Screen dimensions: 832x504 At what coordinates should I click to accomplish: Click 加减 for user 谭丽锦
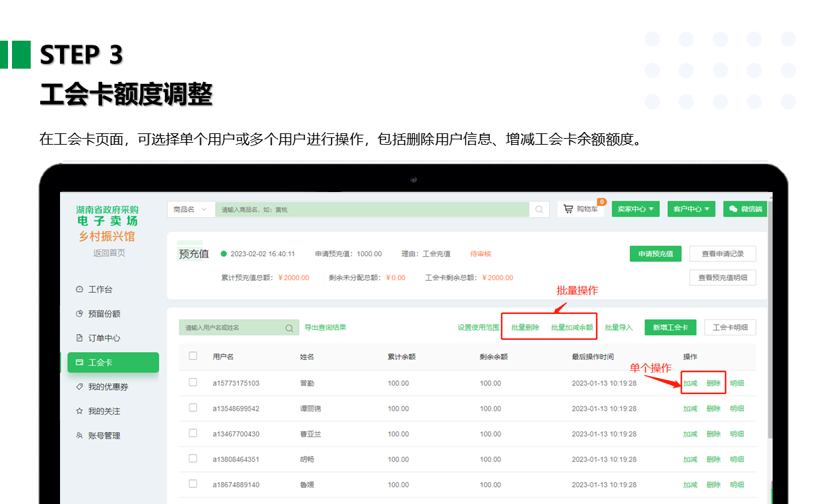click(690, 409)
